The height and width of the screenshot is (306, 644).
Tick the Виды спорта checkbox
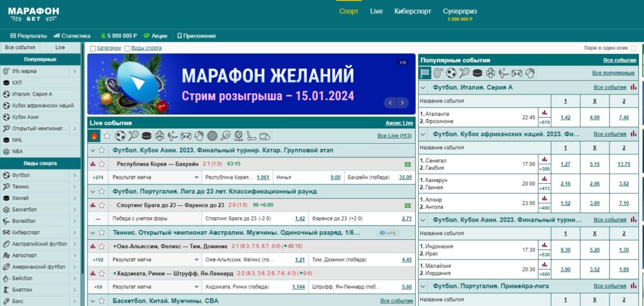[127, 48]
